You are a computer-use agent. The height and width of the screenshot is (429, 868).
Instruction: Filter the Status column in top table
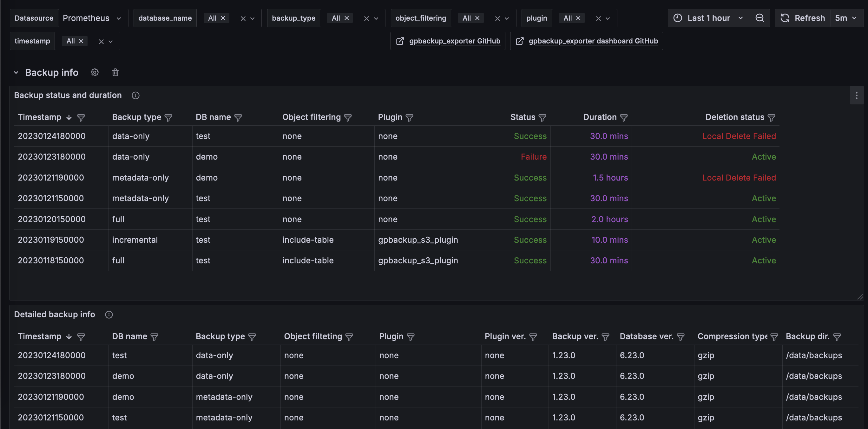[x=542, y=118]
